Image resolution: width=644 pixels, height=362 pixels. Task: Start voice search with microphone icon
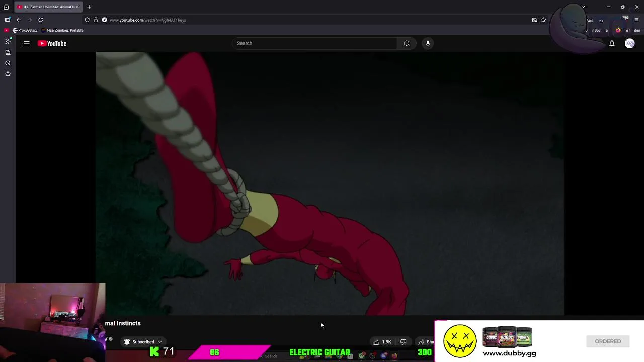pyautogui.click(x=428, y=43)
